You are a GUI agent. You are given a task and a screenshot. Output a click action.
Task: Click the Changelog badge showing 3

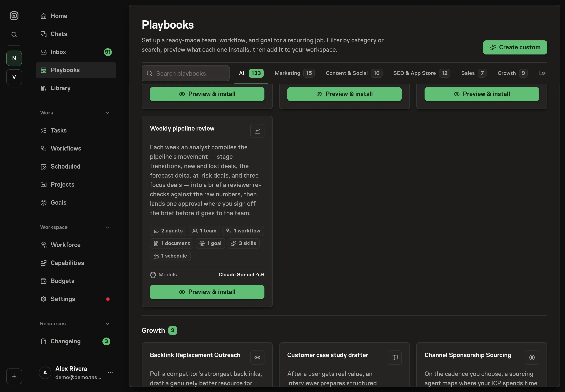click(x=106, y=341)
